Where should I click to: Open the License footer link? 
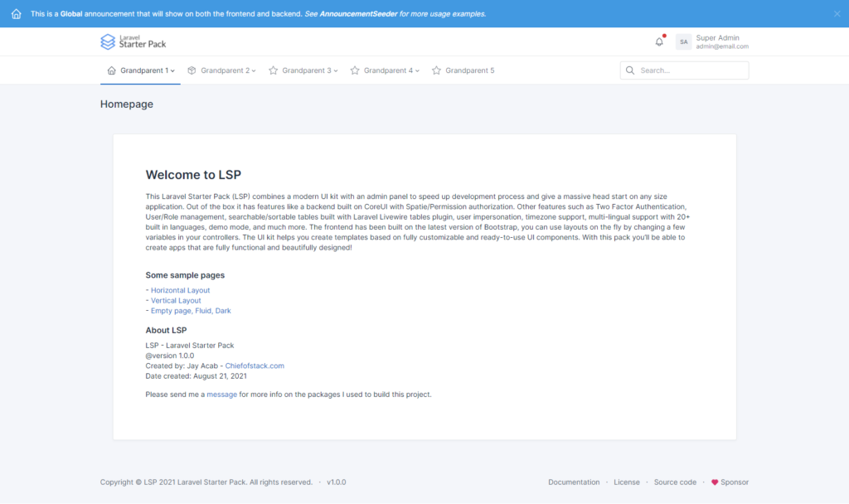click(627, 482)
